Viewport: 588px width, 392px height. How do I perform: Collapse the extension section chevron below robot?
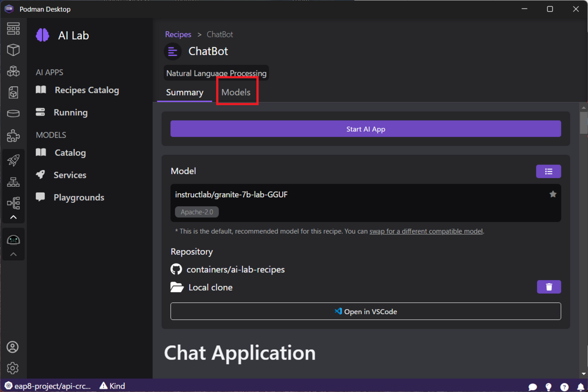13,254
